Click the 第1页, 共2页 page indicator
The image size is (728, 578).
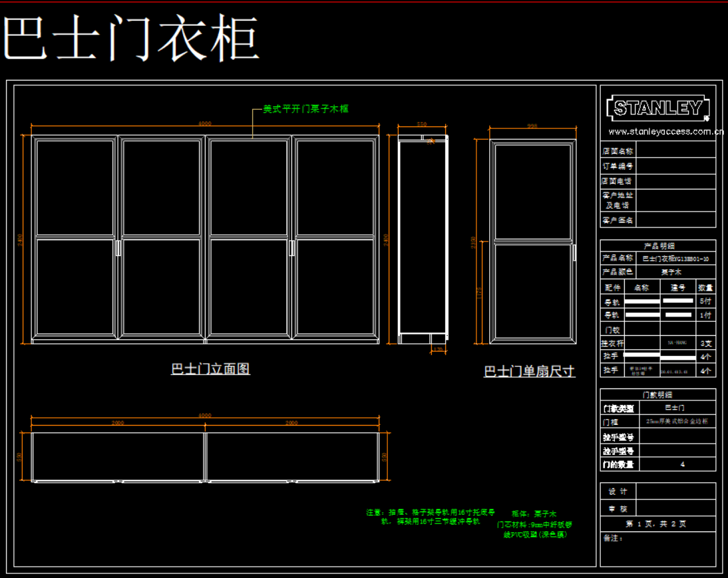coord(658,523)
